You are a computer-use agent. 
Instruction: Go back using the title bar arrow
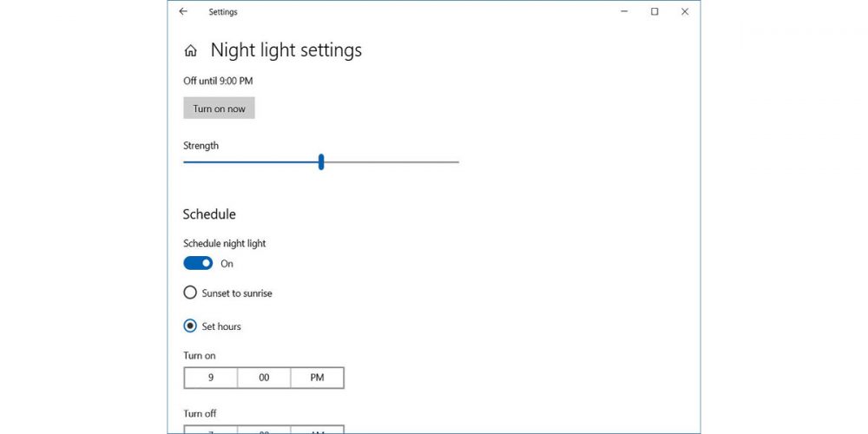(183, 12)
